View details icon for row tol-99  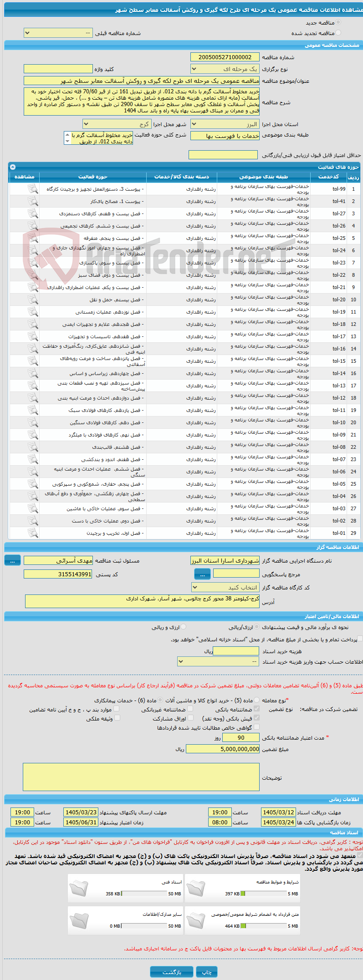tap(33, 189)
